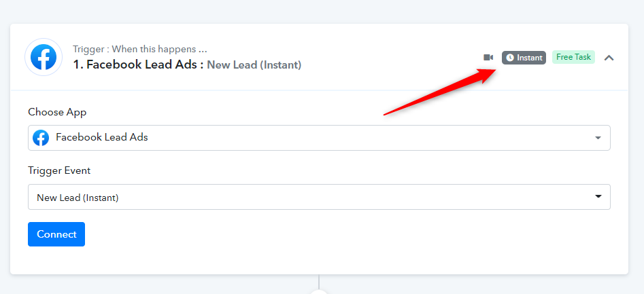The image size is (644, 294).
Task: Click the add-step circle below the trigger card
Action: (319, 291)
